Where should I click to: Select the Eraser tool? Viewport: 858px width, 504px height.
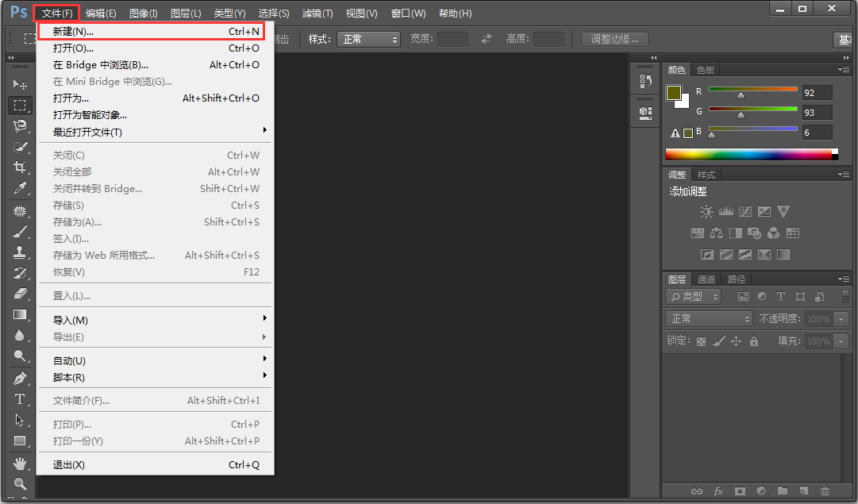20,294
